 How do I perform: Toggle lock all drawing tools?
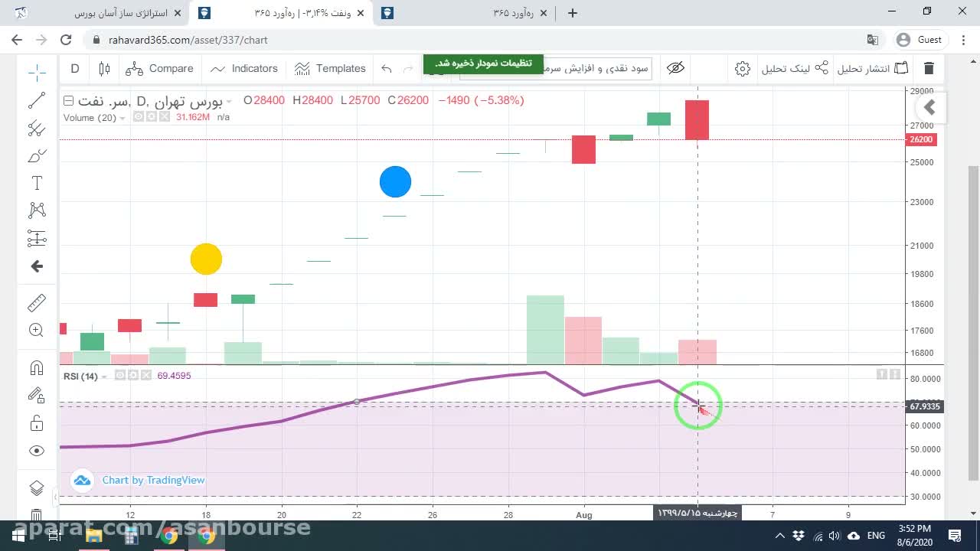click(x=37, y=423)
